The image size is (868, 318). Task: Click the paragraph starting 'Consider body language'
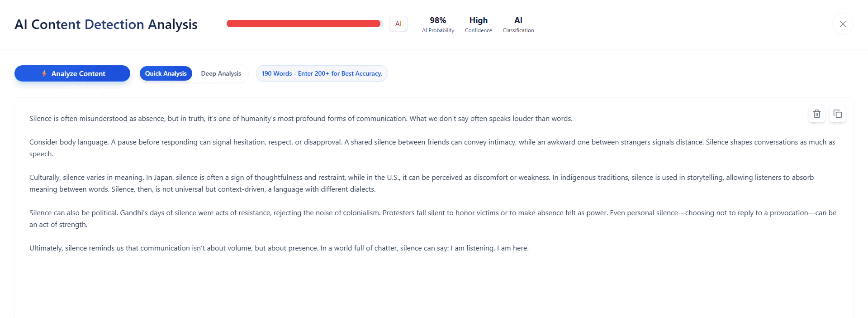432,148
